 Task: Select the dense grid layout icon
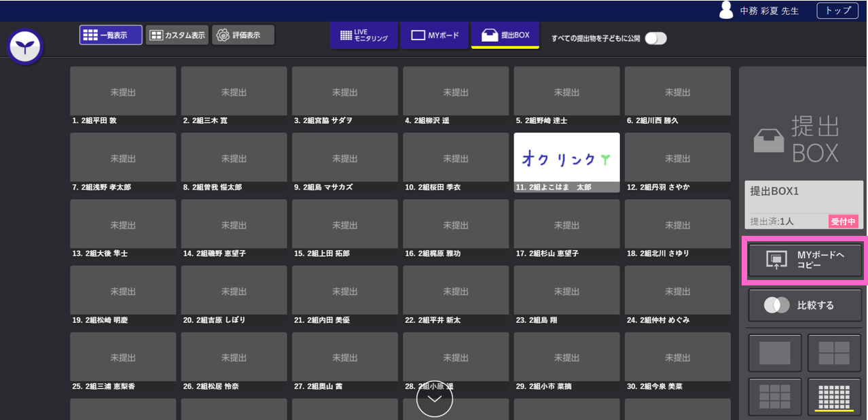(x=833, y=396)
